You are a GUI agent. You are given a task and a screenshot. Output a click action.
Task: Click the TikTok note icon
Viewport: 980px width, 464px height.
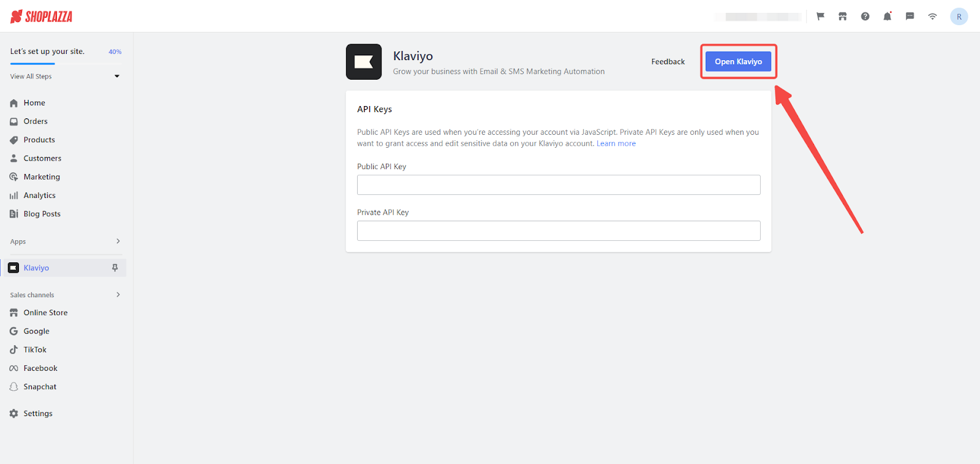13,349
